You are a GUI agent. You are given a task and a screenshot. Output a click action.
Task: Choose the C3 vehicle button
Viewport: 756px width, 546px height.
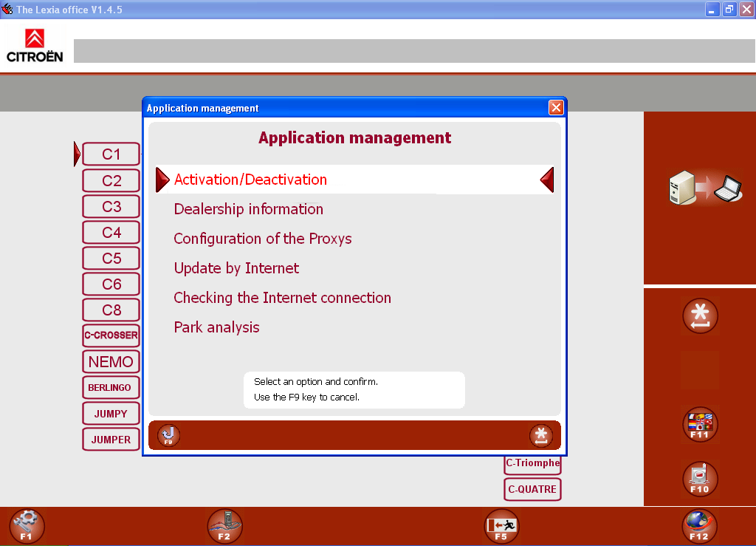(111, 206)
